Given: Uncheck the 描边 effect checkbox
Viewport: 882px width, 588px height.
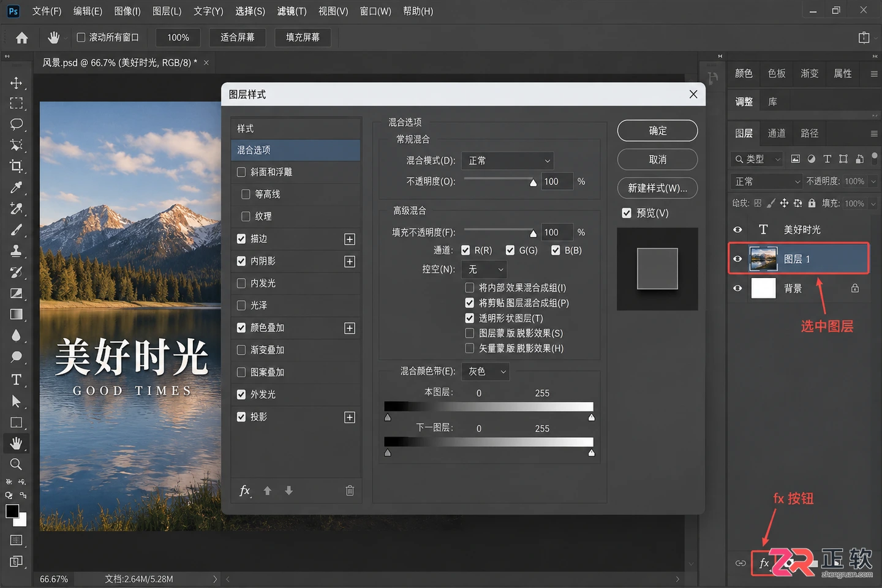Looking at the screenshot, I should click(241, 239).
